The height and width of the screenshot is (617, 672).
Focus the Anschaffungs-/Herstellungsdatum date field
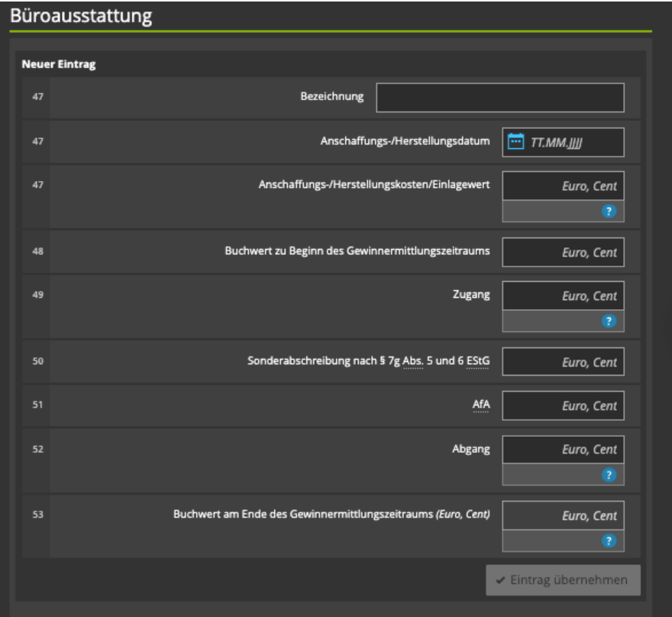point(573,142)
